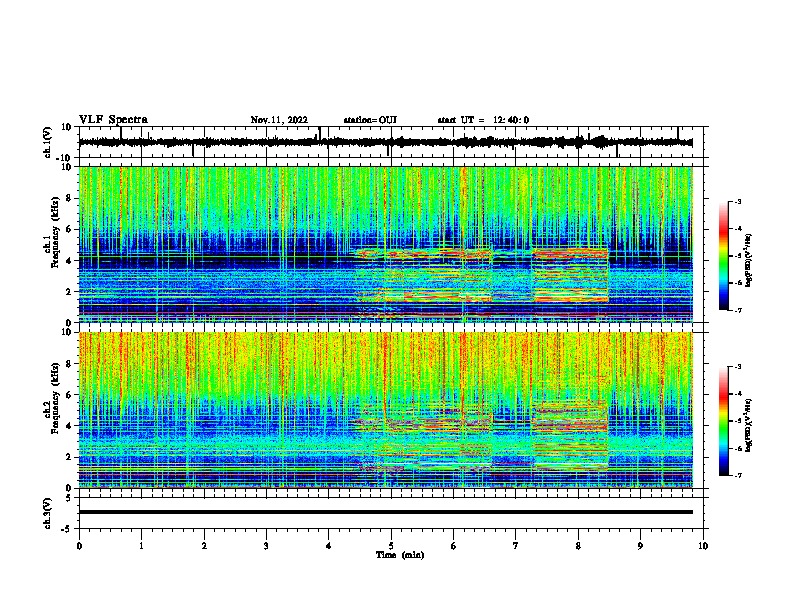Click the "start UT = 12:40: 0" label
The width and height of the screenshot is (792, 612).
click(483, 120)
